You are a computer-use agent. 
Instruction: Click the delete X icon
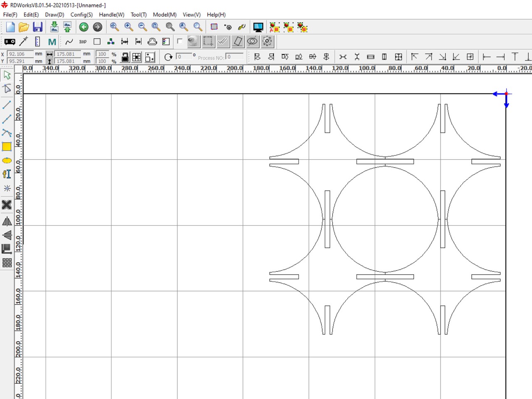(7, 204)
